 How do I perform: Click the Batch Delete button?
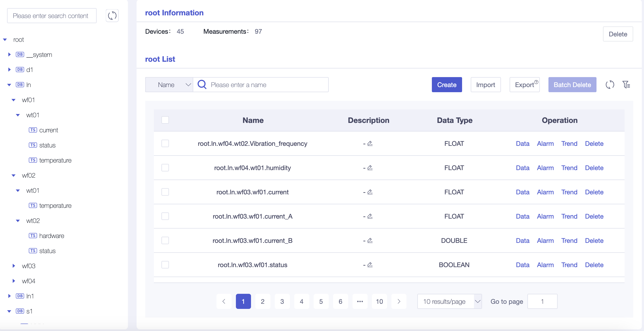pyautogui.click(x=572, y=85)
